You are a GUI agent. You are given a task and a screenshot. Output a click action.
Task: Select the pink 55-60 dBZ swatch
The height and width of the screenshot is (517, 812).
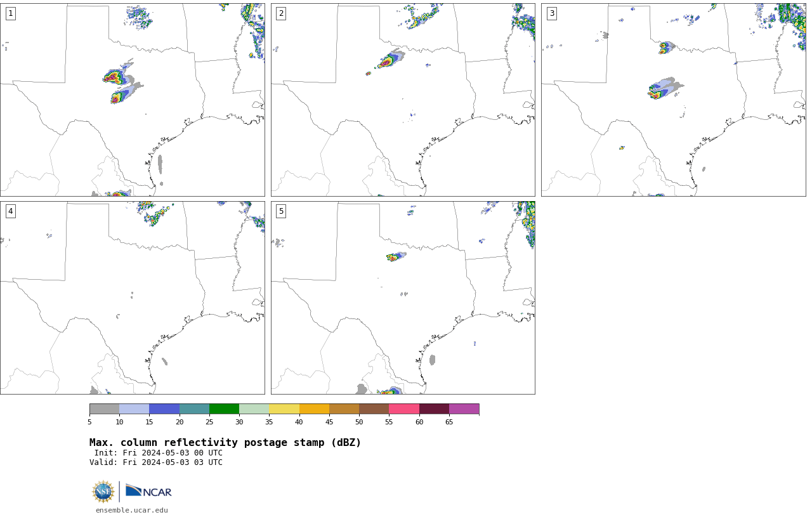point(404,409)
